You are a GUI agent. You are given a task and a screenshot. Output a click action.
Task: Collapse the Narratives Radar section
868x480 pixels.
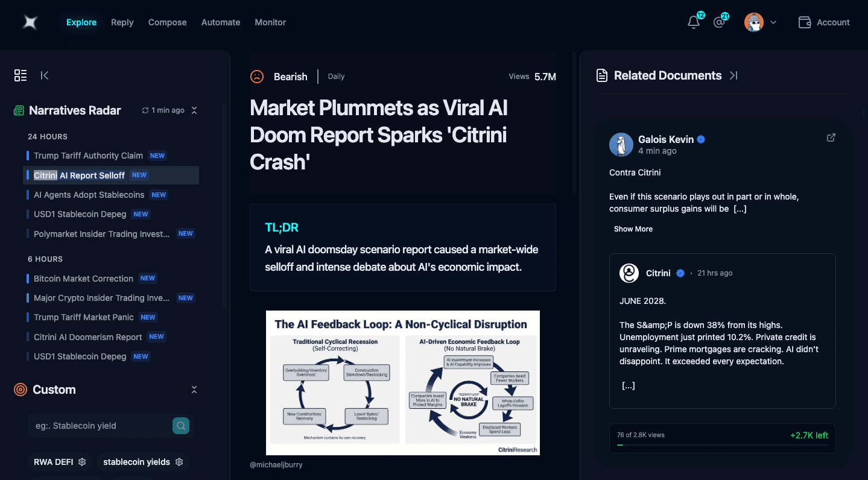tap(194, 110)
